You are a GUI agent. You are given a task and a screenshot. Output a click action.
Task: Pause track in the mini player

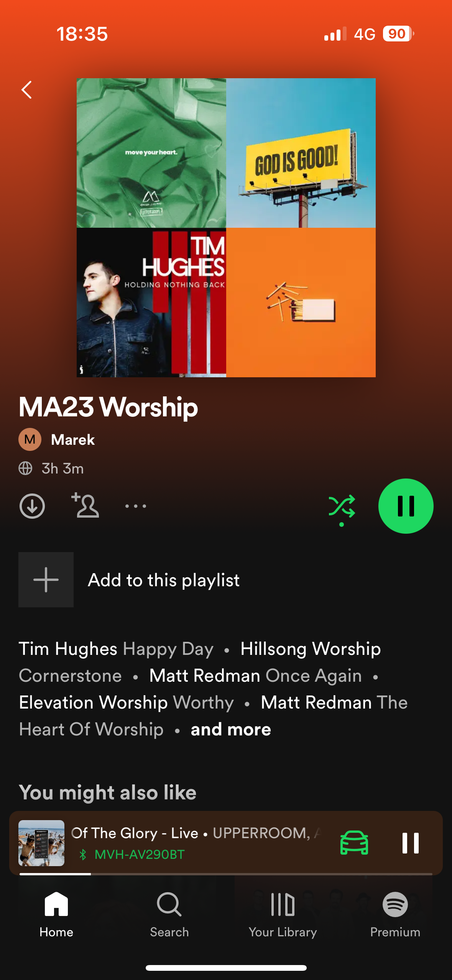(x=411, y=843)
